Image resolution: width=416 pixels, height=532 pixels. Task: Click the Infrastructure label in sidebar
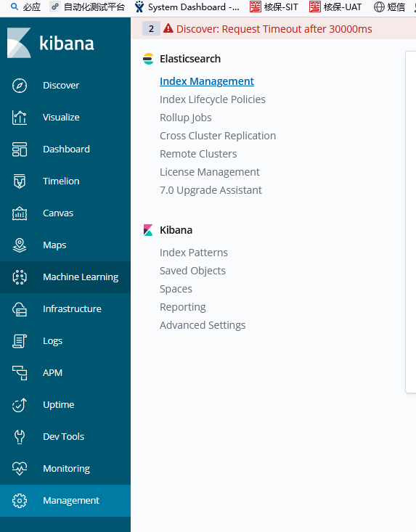pos(73,309)
